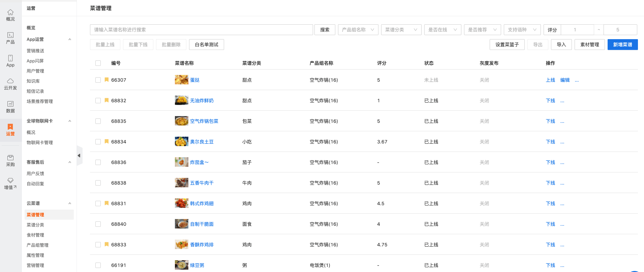644x272 pixels.
Task: Select the 运营 bookmark icon
Action: pos(10,130)
